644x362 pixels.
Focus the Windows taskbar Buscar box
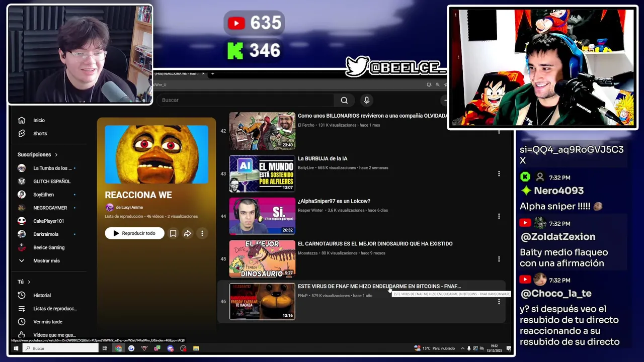[x=60, y=348]
